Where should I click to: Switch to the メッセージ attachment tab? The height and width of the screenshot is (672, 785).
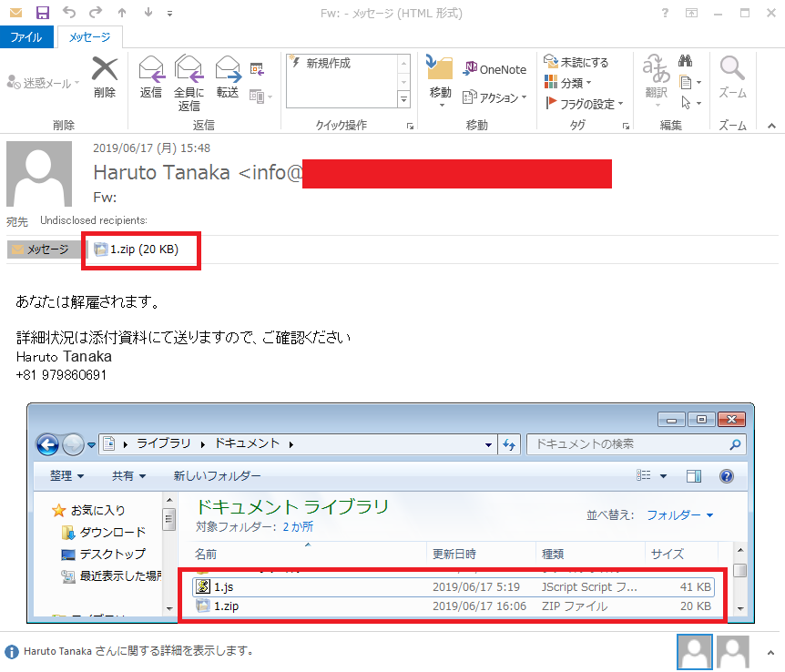coord(44,249)
